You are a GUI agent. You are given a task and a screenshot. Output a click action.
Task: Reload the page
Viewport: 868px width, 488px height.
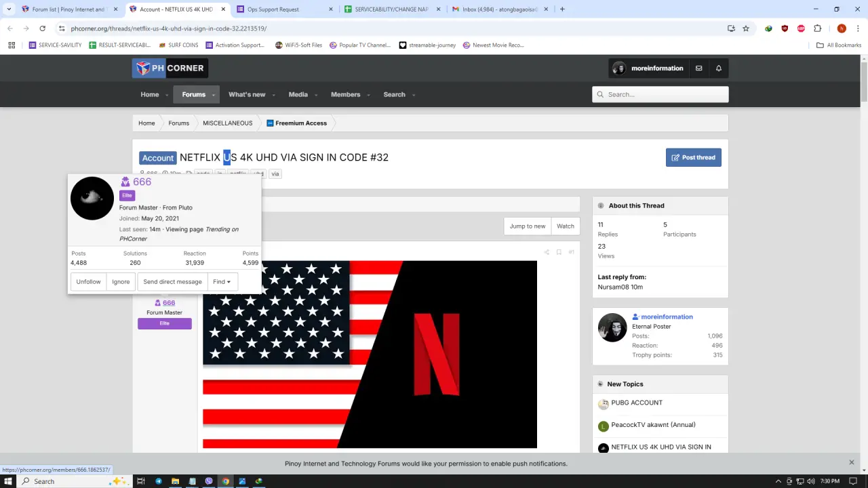42,28
